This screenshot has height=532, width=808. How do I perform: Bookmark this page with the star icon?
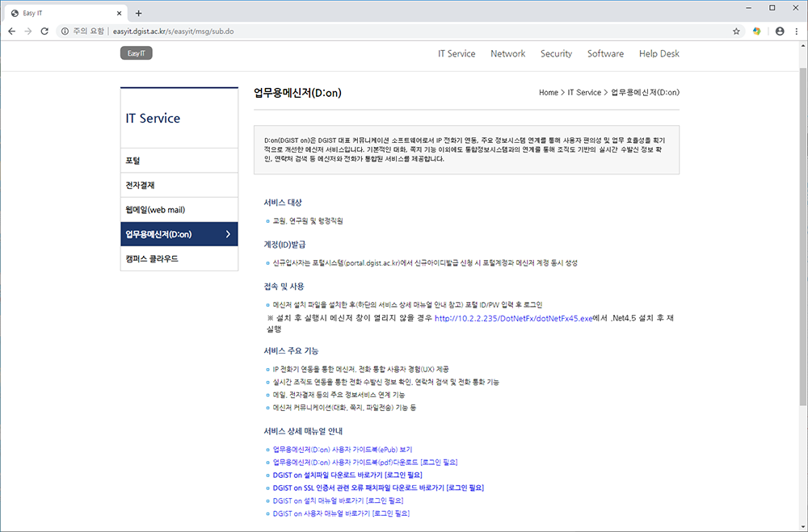coord(735,31)
